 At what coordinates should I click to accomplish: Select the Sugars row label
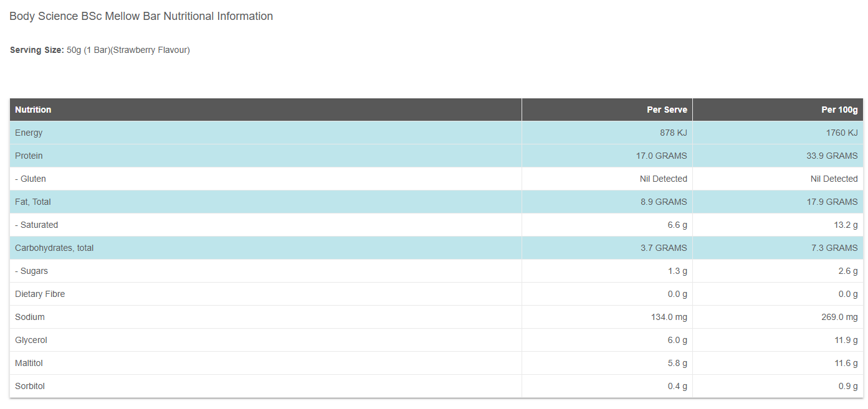pyautogui.click(x=32, y=271)
